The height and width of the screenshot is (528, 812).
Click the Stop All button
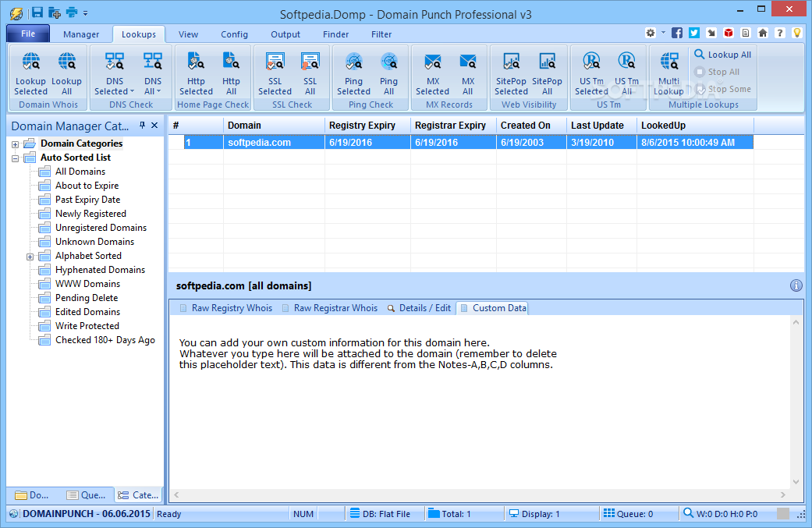pos(718,72)
